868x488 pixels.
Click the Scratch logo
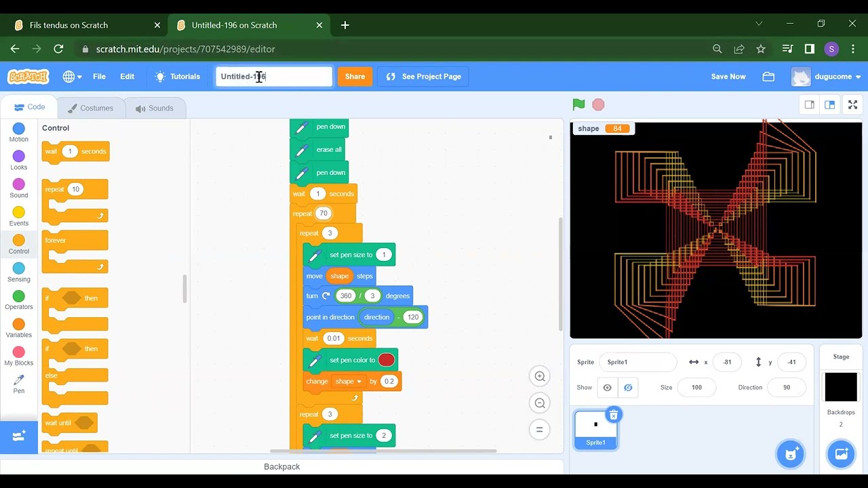point(28,77)
